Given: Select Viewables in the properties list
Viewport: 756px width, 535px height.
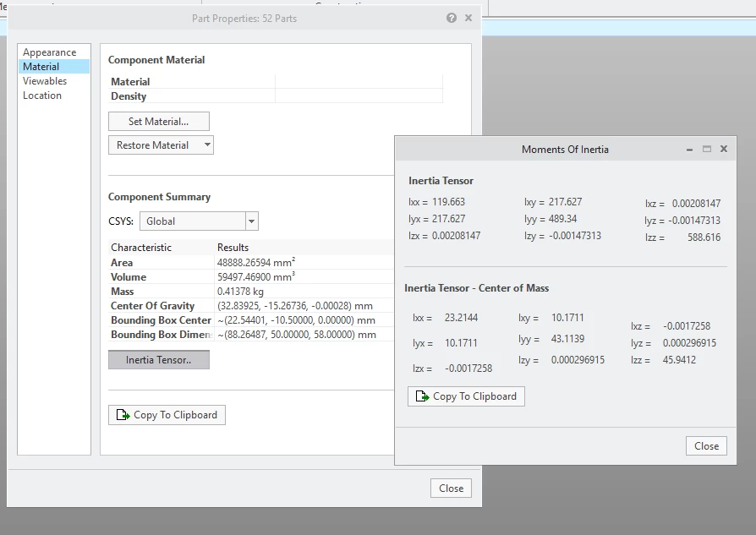Looking at the screenshot, I should click(54, 81).
